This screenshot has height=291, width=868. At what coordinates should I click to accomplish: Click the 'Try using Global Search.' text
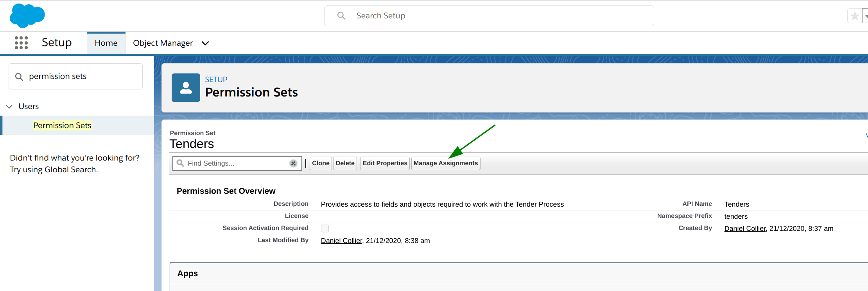pos(54,170)
